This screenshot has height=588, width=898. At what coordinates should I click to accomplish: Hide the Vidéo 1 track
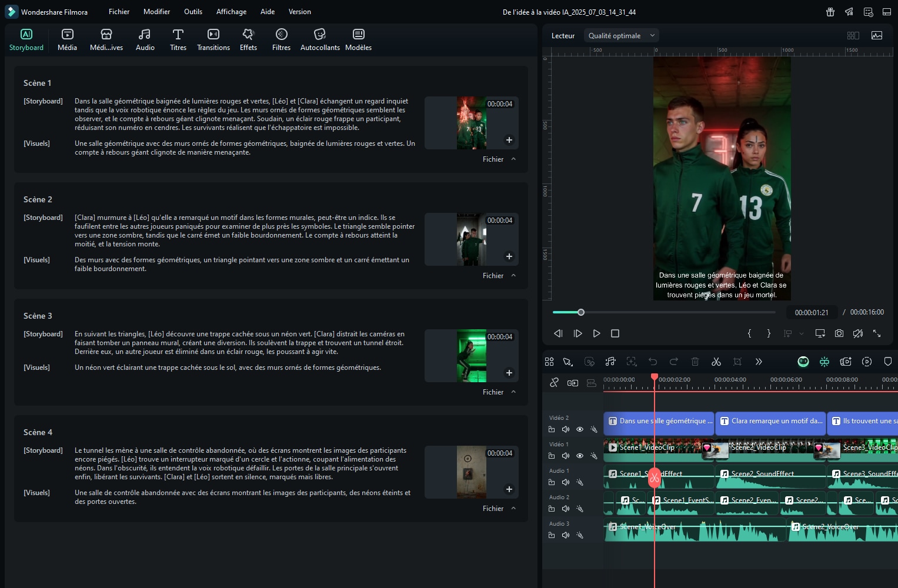[579, 456]
